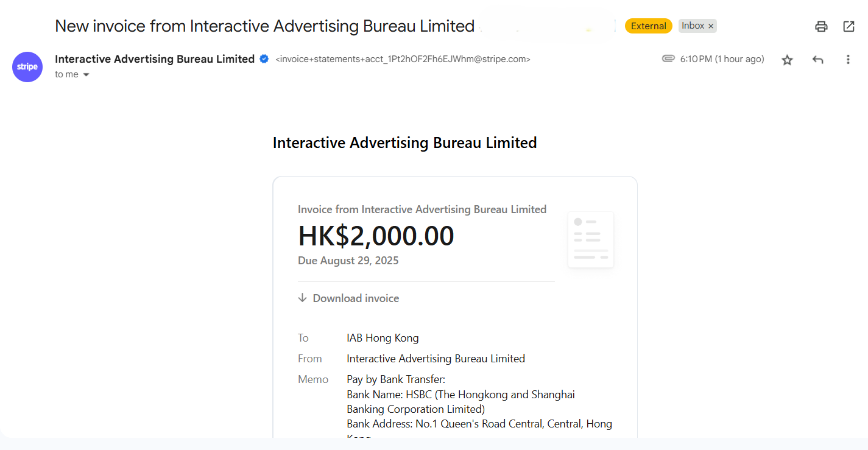Click the Stripe sender avatar
868x450 pixels.
click(x=27, y=67)
